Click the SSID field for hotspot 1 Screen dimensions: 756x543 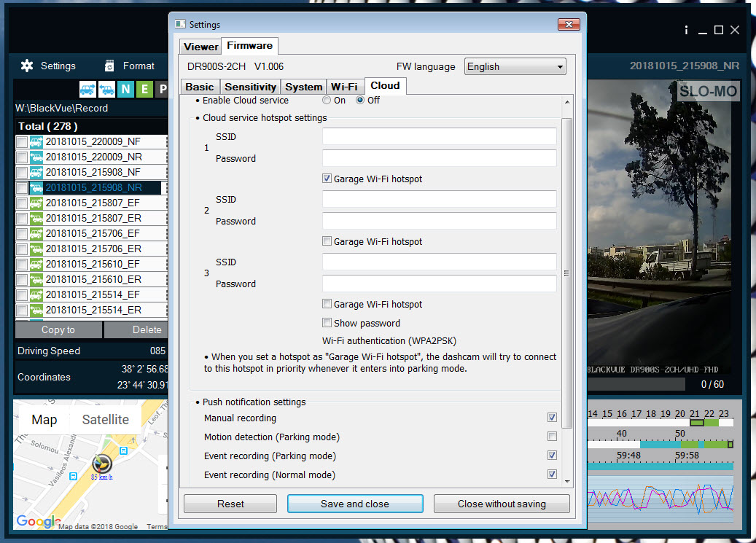[x=439, y=136]
